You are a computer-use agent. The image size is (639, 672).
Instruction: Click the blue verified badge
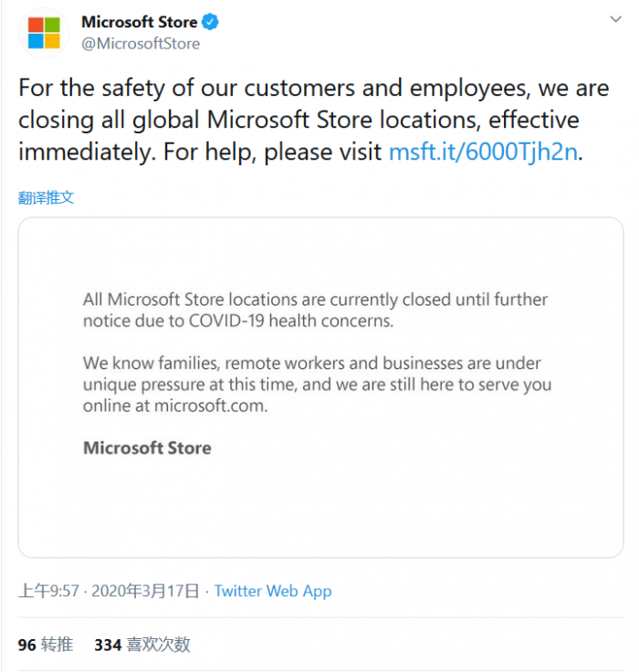click(x=209, y=22)
